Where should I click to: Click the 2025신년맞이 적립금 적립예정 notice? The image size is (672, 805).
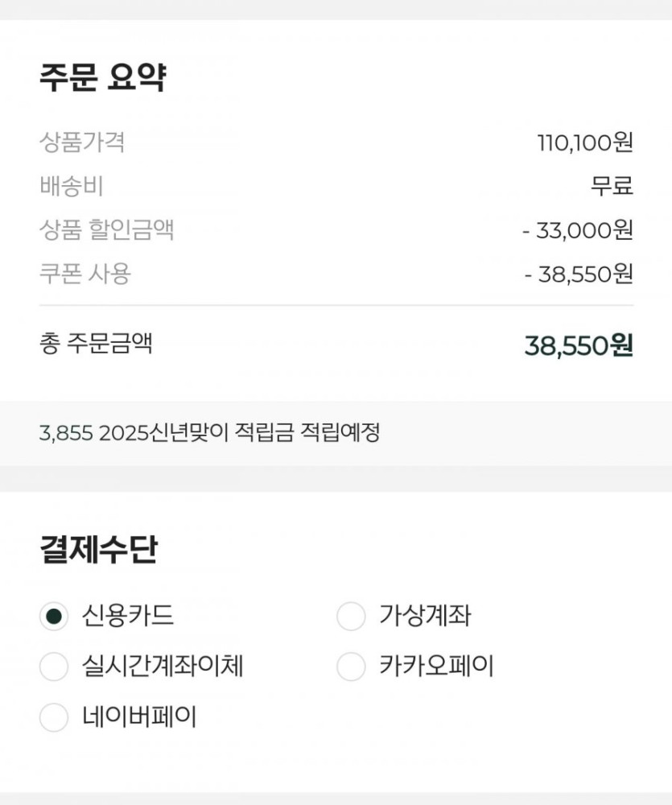pos(209,433)
